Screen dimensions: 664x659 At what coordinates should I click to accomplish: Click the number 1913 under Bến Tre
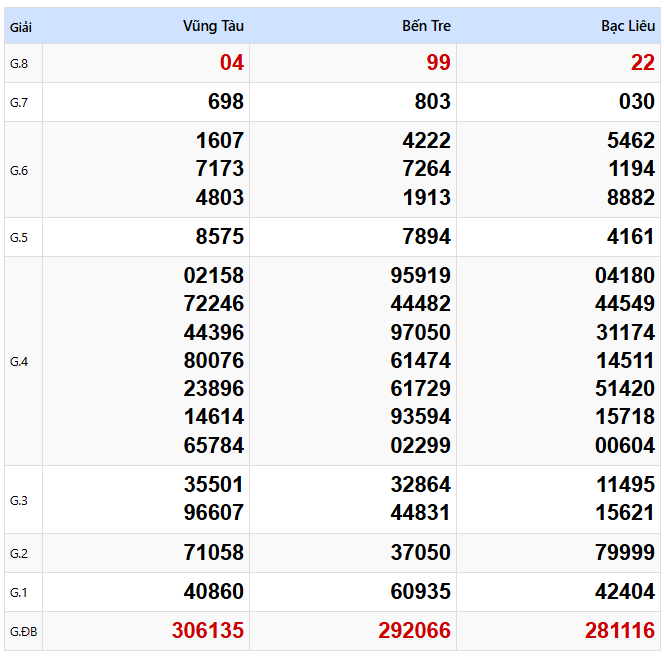pyautogui.click(x=426, y=197)
